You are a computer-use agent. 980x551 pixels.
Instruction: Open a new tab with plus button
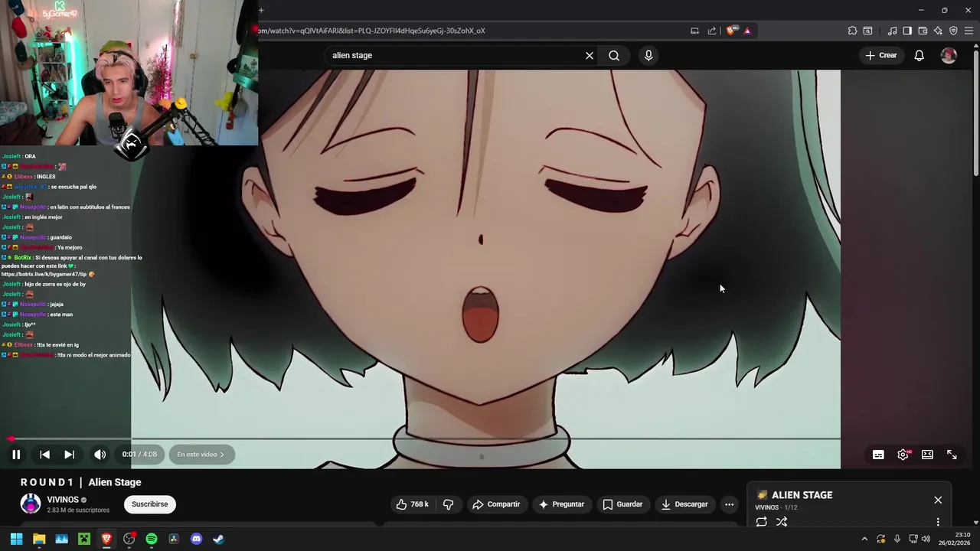coord(261,10)
